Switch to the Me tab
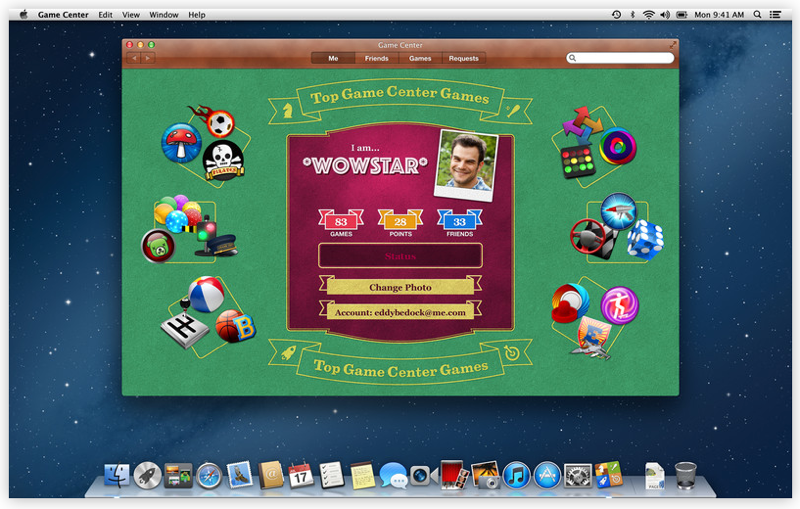 pos(333,59)
